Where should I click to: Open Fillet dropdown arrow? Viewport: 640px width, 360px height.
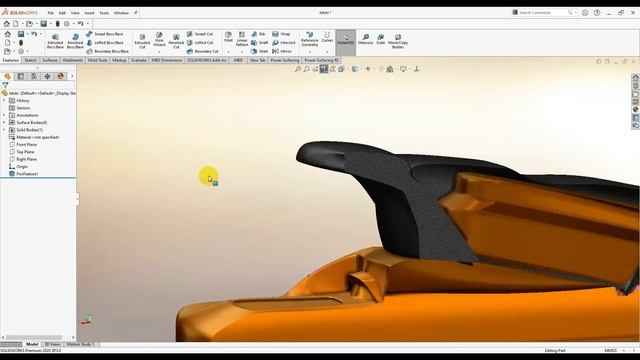pos(228,52)
